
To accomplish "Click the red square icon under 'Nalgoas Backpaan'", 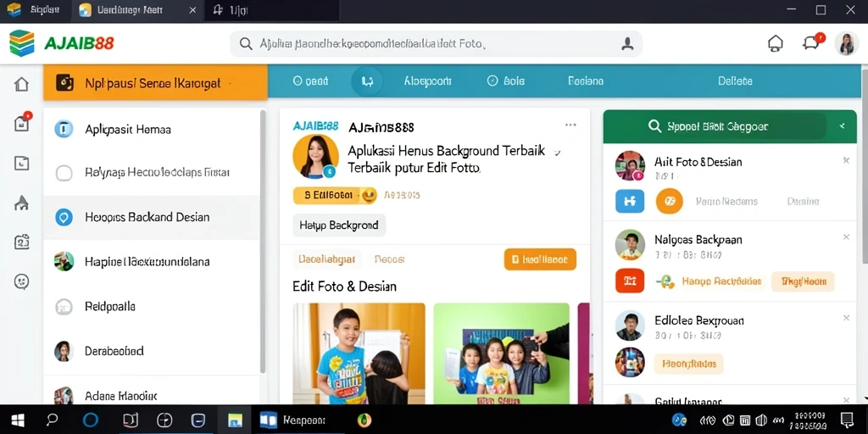I will pos(630,281).
